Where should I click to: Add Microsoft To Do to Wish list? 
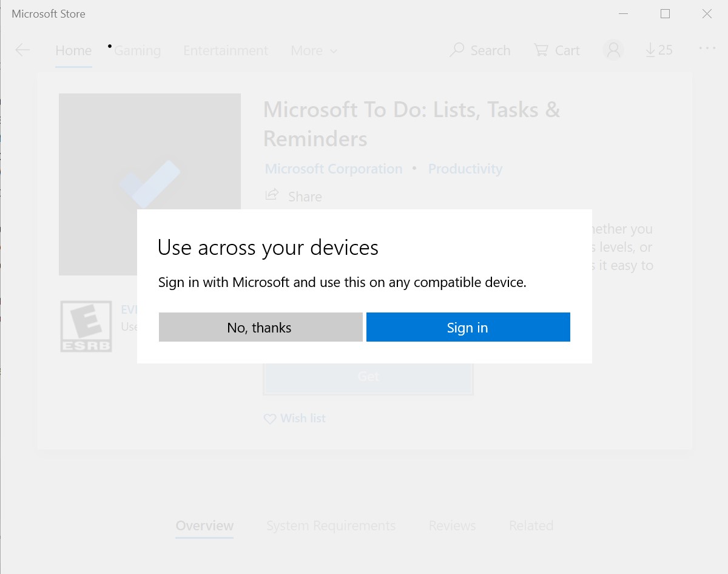point(294,418)
